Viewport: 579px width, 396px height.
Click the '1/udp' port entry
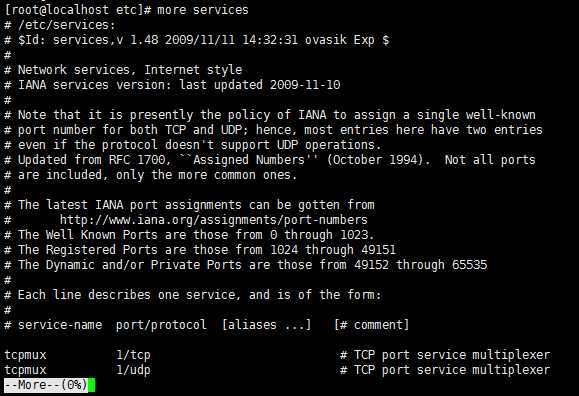pos(133,370)
